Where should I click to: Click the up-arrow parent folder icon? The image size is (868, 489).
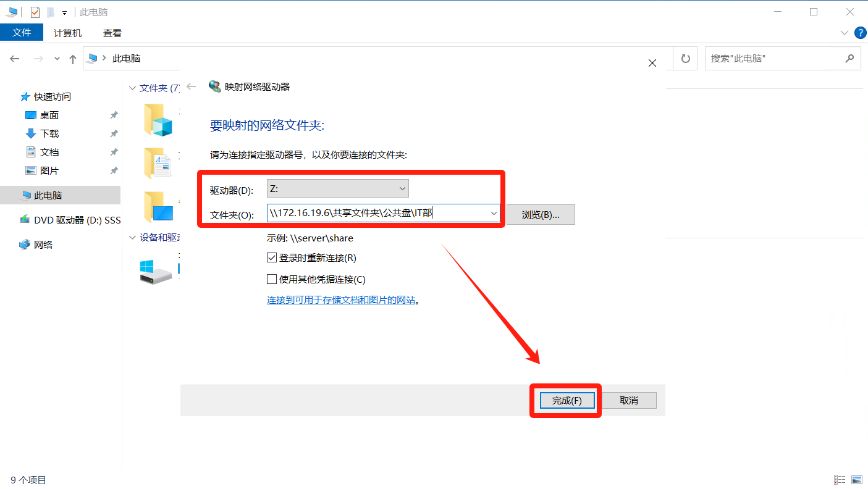(73, 59)
